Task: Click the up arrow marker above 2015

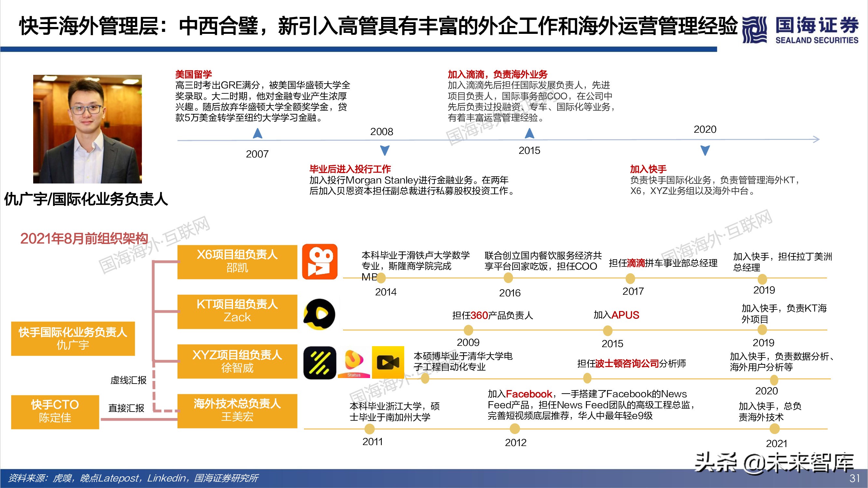Action: click(x=529, y=133)
